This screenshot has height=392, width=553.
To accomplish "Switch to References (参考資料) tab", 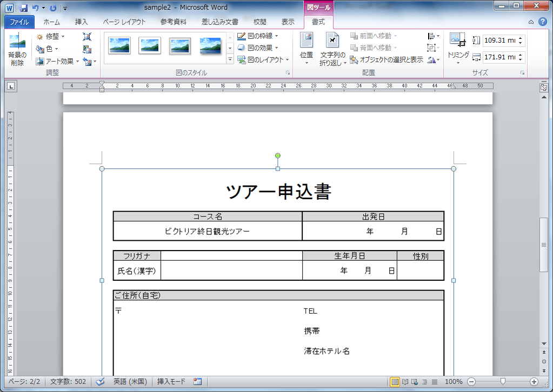I will [x=173, y=22].
